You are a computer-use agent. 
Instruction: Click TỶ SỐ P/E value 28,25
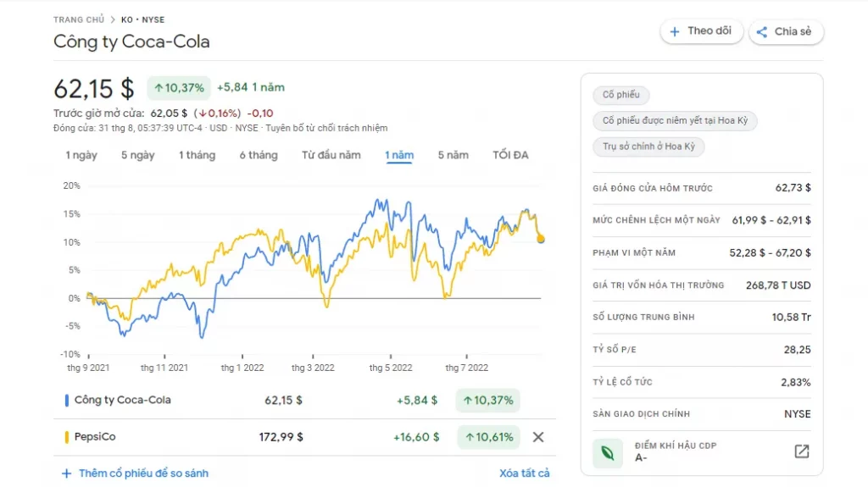(x=797, y=350)
